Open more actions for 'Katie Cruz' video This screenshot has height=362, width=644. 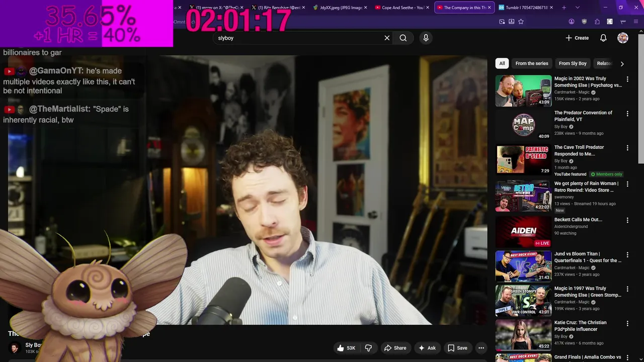click(x=627, y=323)
